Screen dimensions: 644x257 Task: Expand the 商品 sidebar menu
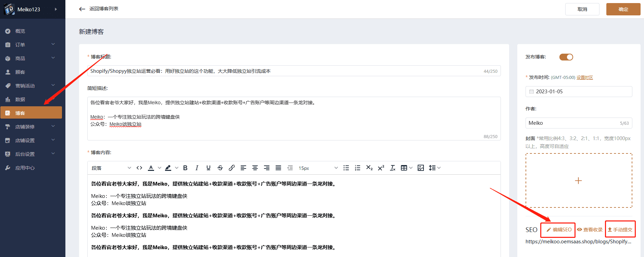pos(53,58)
